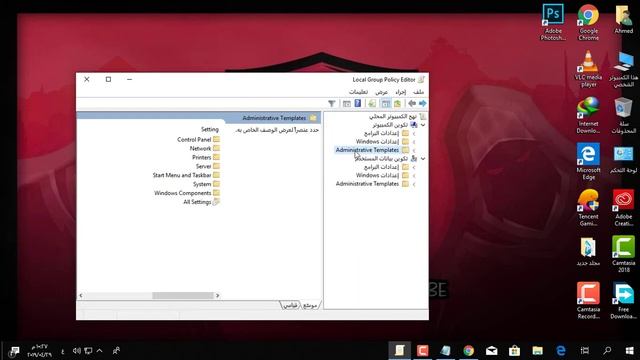
Task: Launch VLC media player from desktop
Action: [588, 69]
